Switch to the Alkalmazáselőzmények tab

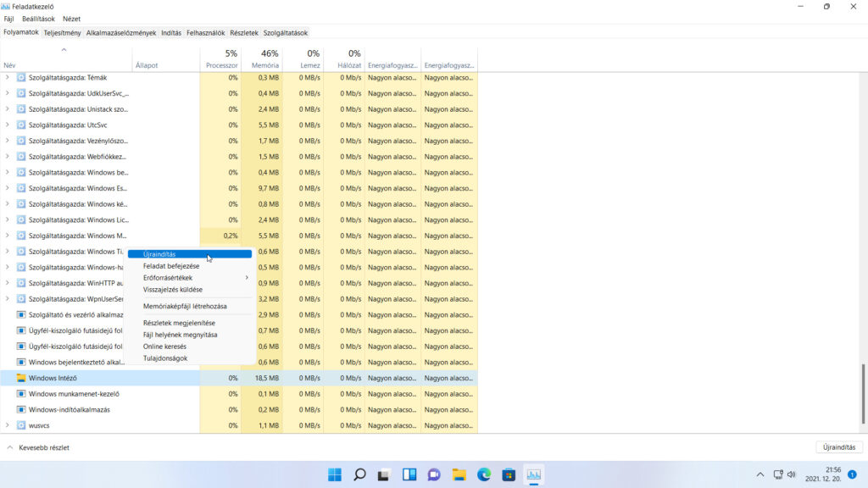(121, 33)
